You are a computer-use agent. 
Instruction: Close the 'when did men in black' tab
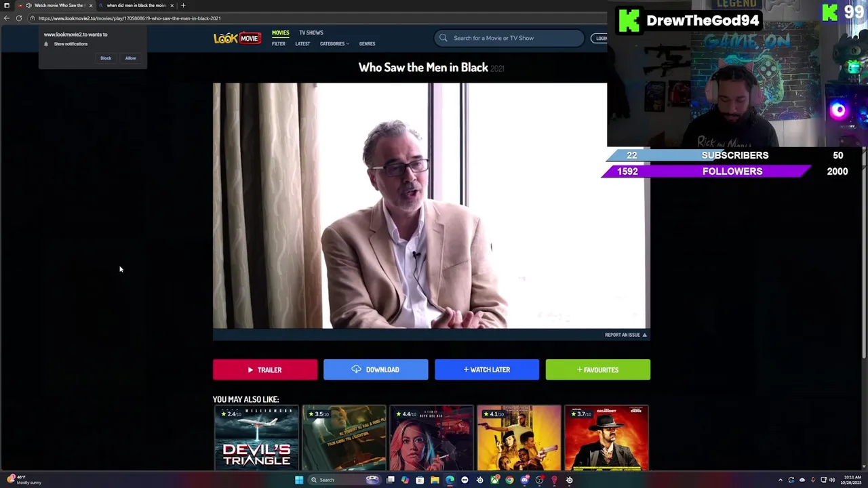point(172,5)
